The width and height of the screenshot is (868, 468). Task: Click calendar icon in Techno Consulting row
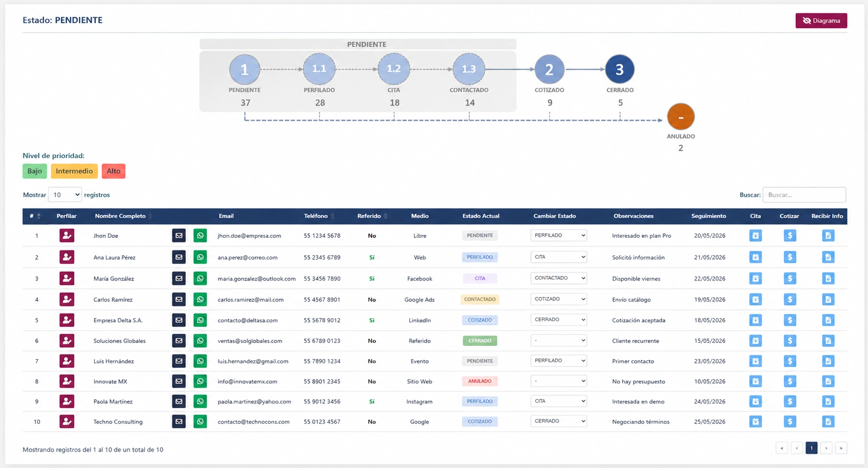click(x=756, y=421)
